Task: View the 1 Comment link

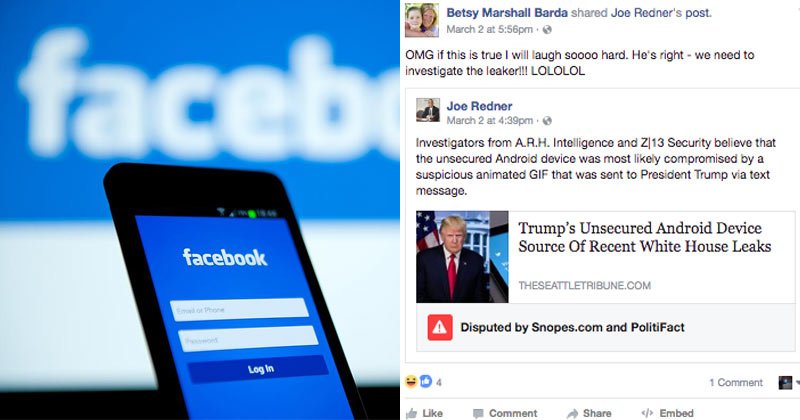Action: point(736,383)
